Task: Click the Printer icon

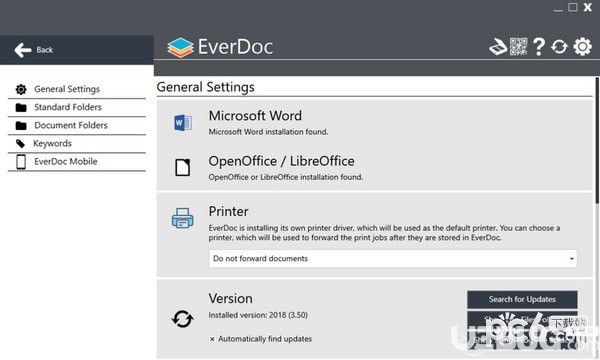Action: 183,218
